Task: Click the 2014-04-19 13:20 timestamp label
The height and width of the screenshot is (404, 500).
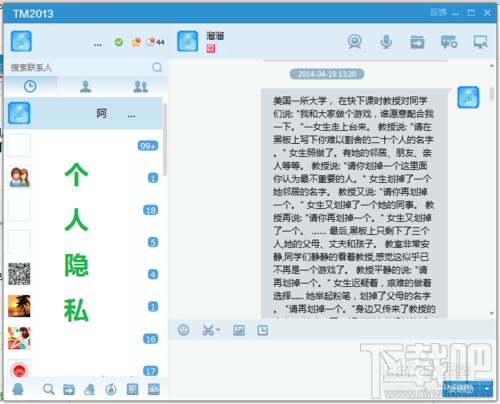Action: point(327,74)
